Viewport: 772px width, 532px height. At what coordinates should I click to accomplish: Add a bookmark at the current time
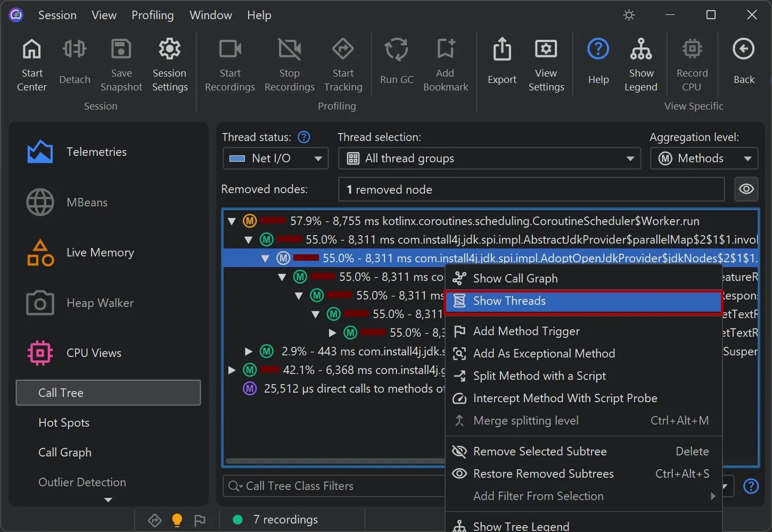click(446, 63)
